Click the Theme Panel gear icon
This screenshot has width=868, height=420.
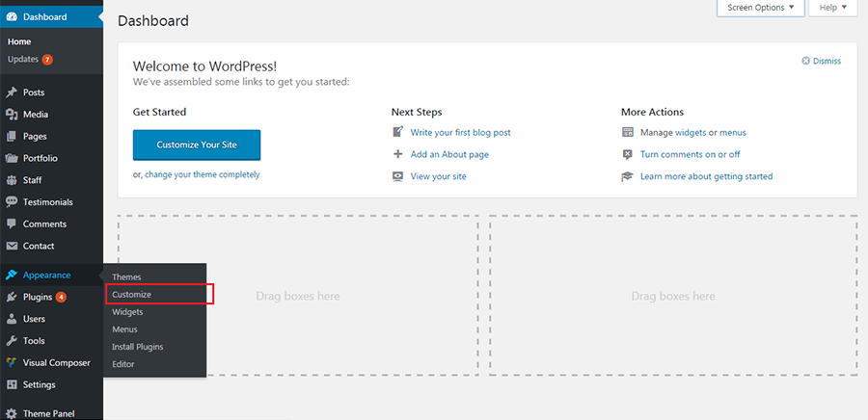pos(12,413)
